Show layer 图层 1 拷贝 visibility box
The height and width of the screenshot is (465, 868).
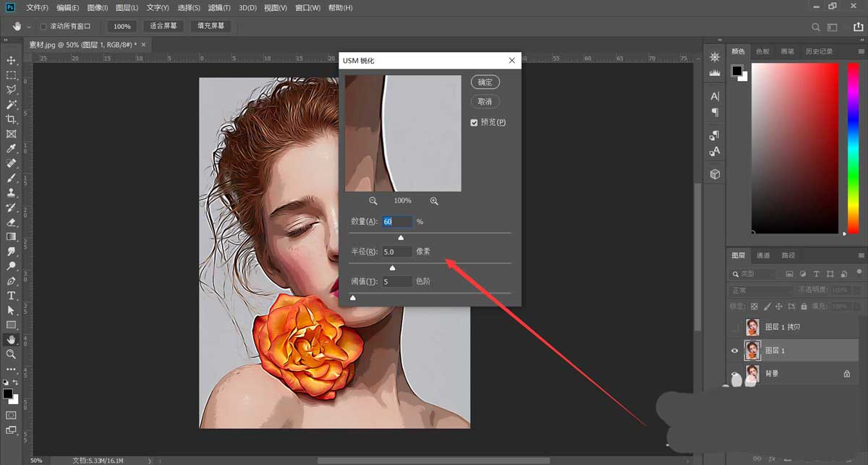click(735, 328)
